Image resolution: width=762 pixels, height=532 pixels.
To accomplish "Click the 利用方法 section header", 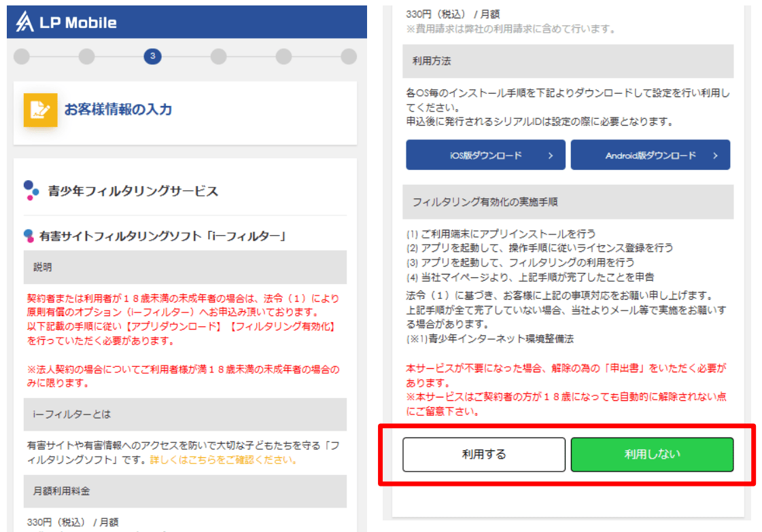I will point(568,61).
